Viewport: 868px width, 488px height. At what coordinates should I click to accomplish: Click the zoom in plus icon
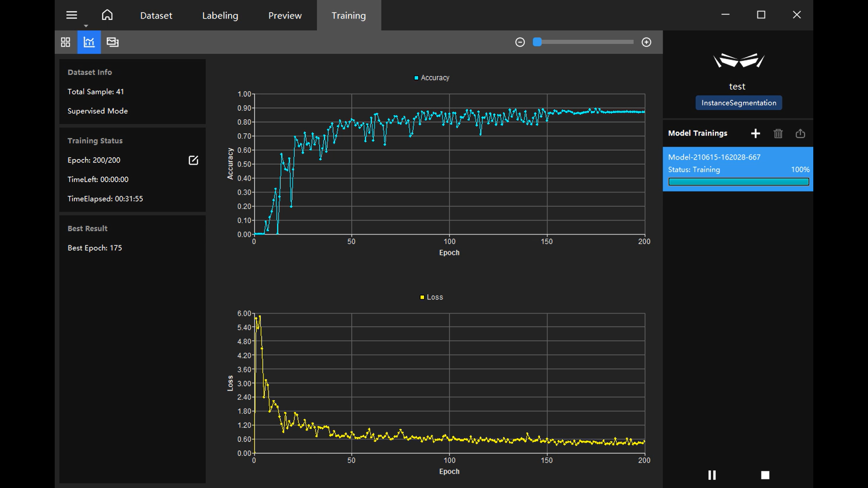[646, 42]
